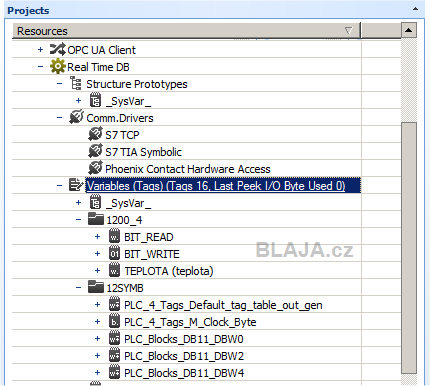Click the OPC UA Client shuffle icon

coord(57,50)
